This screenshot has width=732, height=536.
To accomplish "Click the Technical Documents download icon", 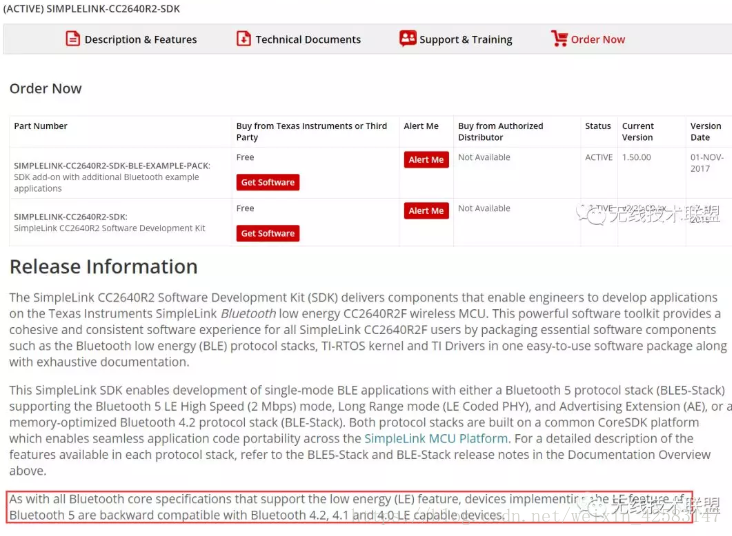I will coord(243,39).
